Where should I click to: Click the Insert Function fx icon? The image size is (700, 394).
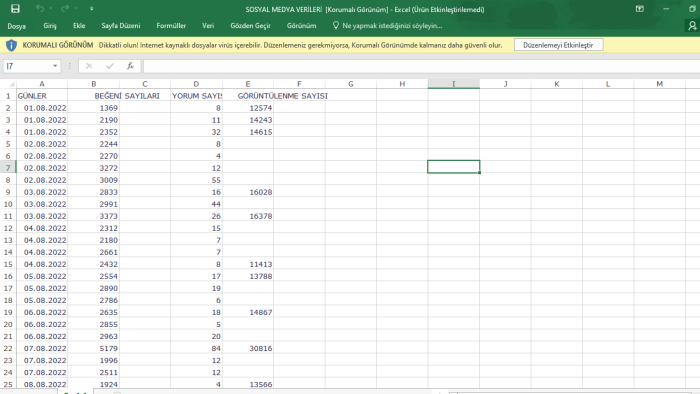click(130, 66)
